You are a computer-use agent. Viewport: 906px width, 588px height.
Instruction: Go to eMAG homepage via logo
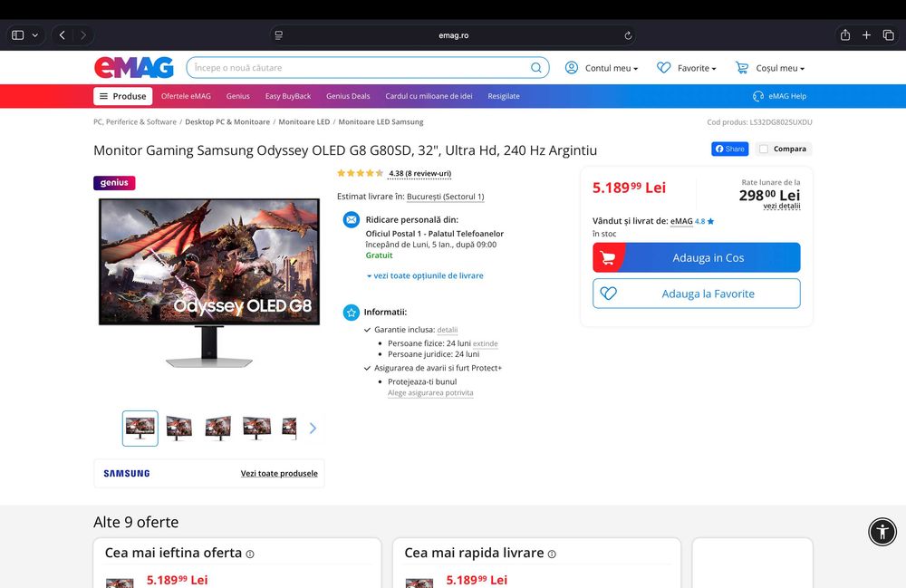pyautogui.click(x=134, y=67)
